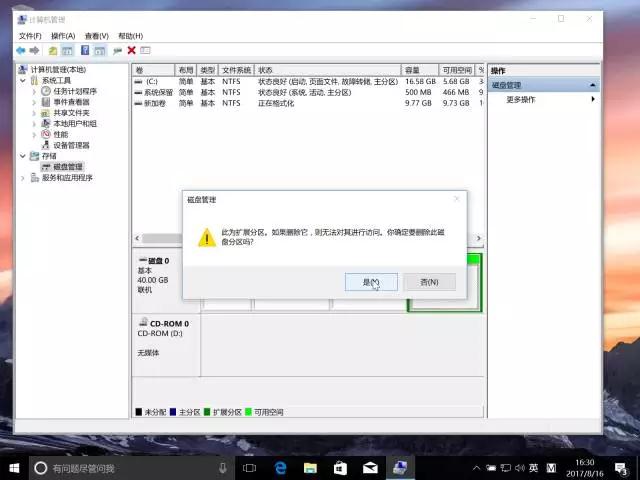
Task: Open Action Center notification icon
Action: point(621,469)
